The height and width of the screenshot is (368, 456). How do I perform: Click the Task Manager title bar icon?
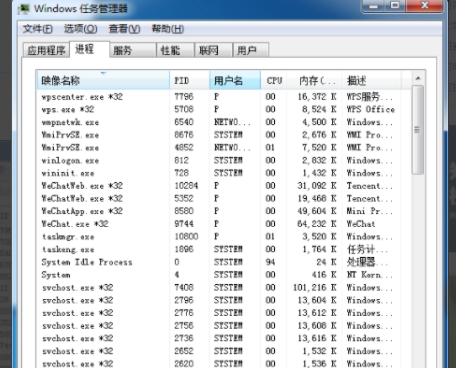(24, 9)
